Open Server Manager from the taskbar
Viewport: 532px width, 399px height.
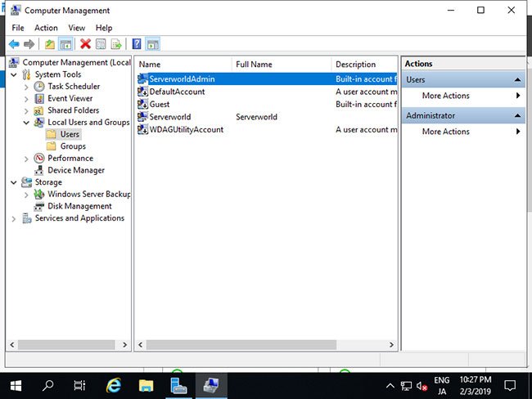[x=178, y=386]
